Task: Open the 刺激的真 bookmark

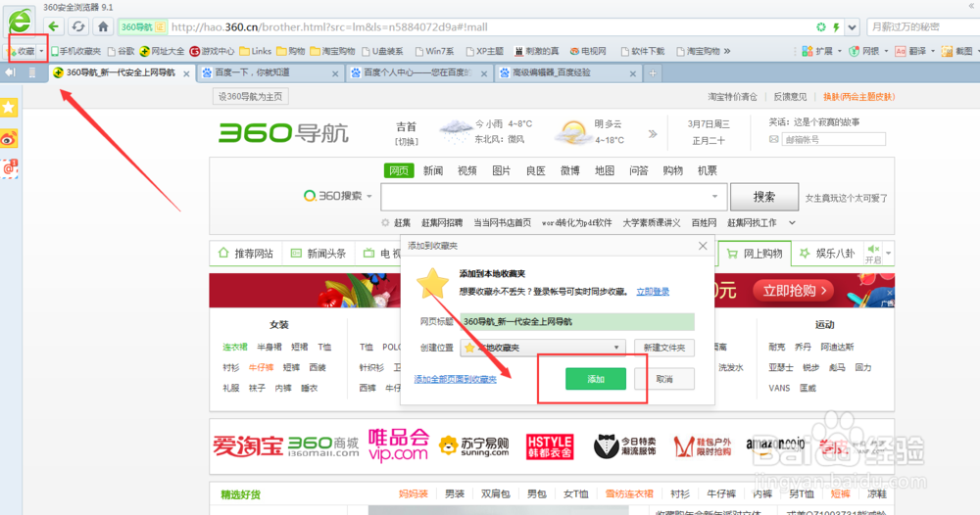Action: [x=536, y=51]
